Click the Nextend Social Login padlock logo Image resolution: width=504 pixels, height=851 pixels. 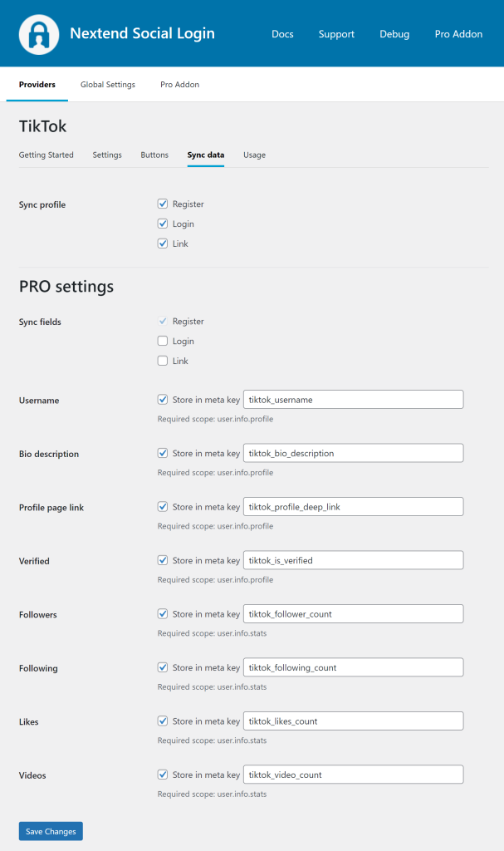(x=39, y=34)
